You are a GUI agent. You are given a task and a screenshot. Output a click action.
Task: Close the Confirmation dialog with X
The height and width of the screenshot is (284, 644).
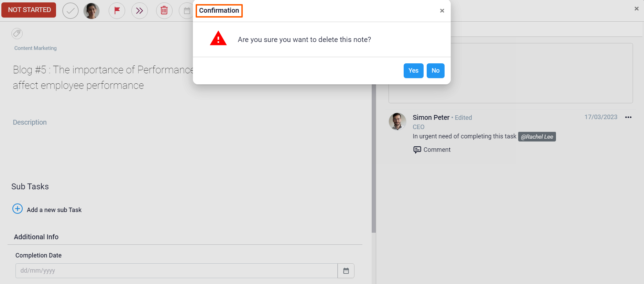442,11
